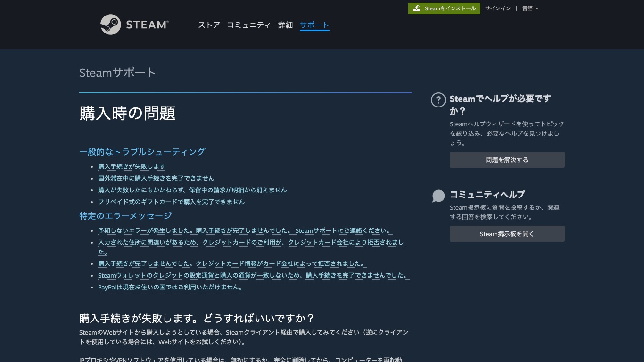Click heading 購入手続きが失敗します。どうすればいいですか？

[x=197, y=318]
